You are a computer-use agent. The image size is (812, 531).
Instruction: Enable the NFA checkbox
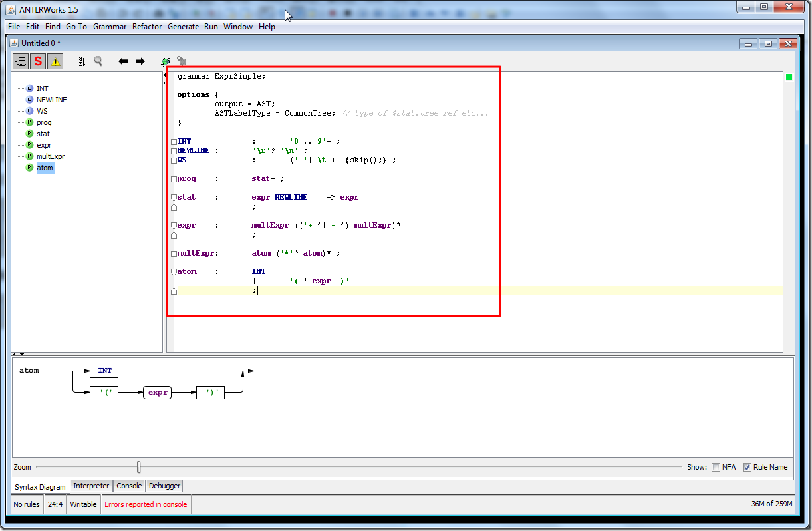coord(716,467)
